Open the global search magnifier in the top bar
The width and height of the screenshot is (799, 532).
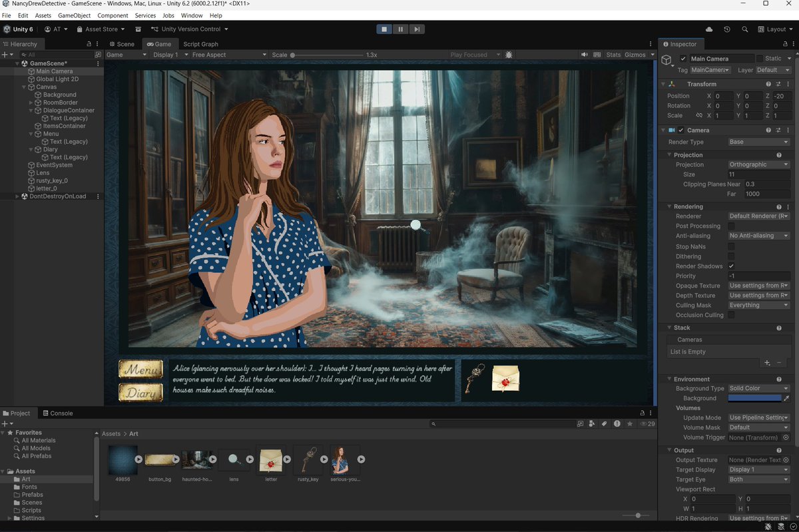[745, 29]
